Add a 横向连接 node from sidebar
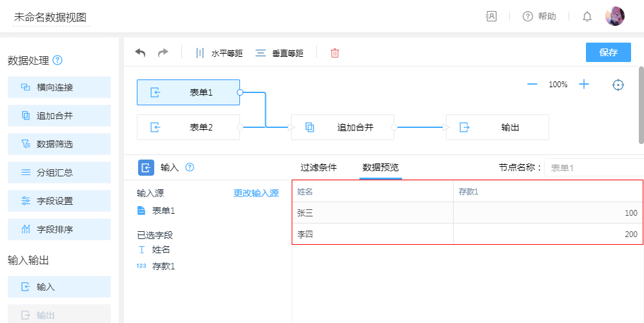Image resolution: width=644 pixels, height=323 pixels. (x=59, y=87)
